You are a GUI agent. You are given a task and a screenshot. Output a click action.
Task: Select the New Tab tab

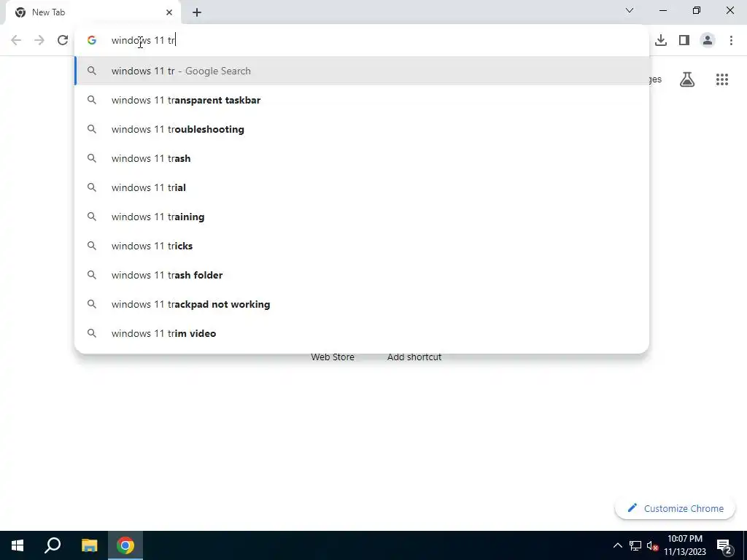coord(93,12)
